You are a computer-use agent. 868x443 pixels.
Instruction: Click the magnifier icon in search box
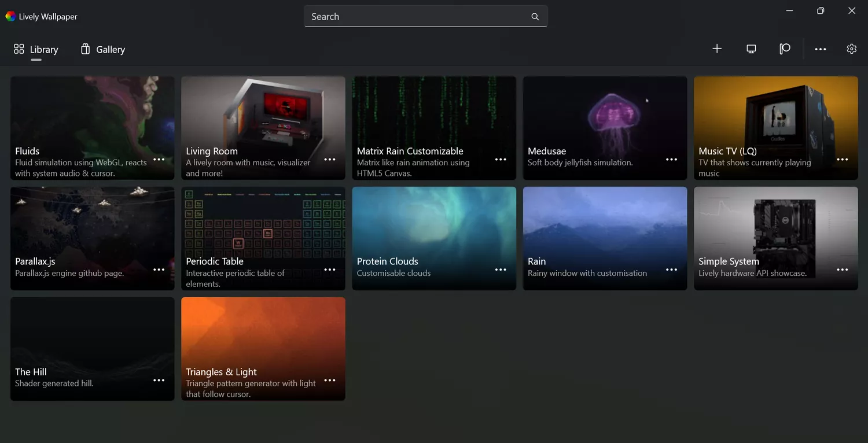[535, 17]
